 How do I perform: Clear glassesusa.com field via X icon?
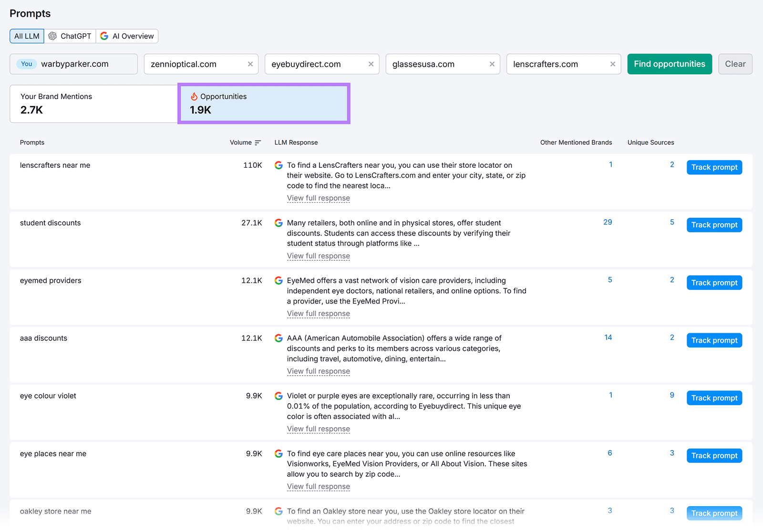(492, 64)
